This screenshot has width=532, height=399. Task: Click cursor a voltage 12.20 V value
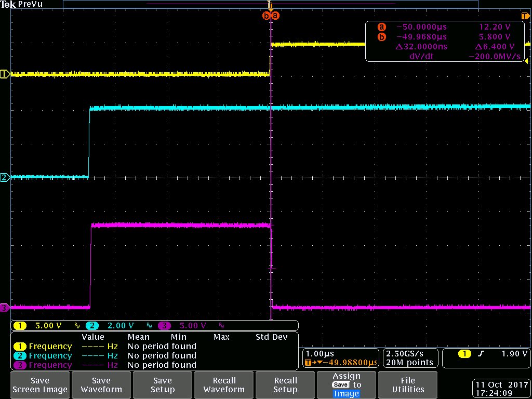pyautogui.click(x=495, y=27)
